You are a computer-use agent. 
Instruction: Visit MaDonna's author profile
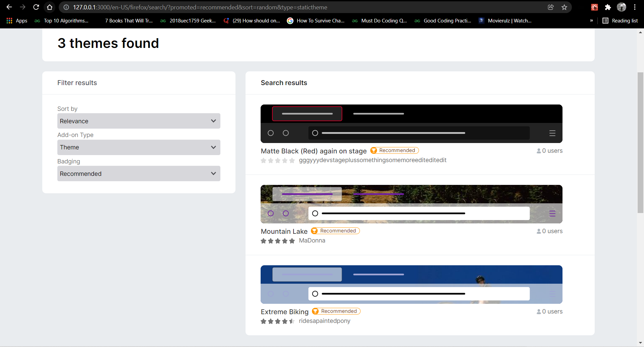[312, 240]
